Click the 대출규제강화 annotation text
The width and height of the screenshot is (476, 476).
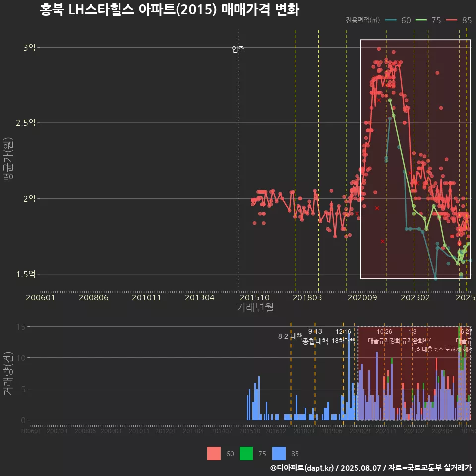pos(384,341)
